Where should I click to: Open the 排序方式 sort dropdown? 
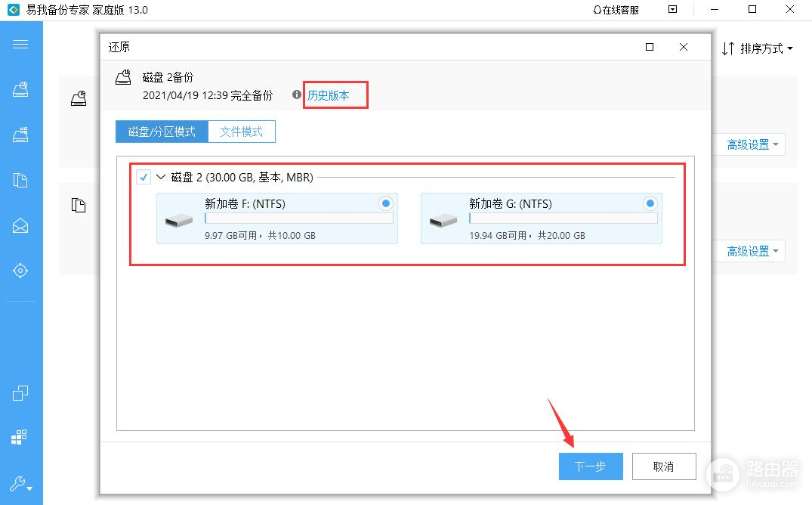[758, 49]
